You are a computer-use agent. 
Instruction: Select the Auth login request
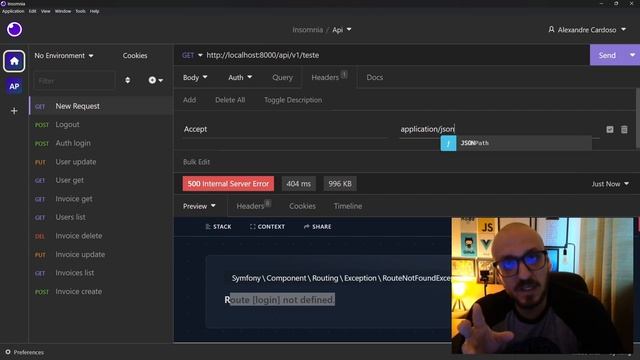click(101, 143)
